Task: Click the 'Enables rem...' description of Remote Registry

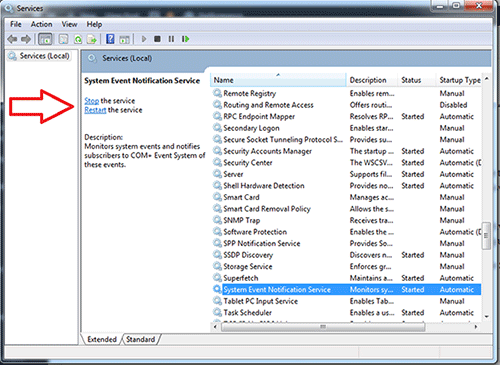Action: [x=372, y=93]
